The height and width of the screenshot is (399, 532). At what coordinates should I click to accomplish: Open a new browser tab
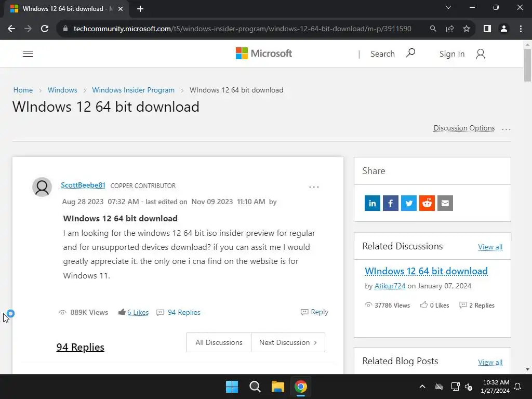[140, 9]
